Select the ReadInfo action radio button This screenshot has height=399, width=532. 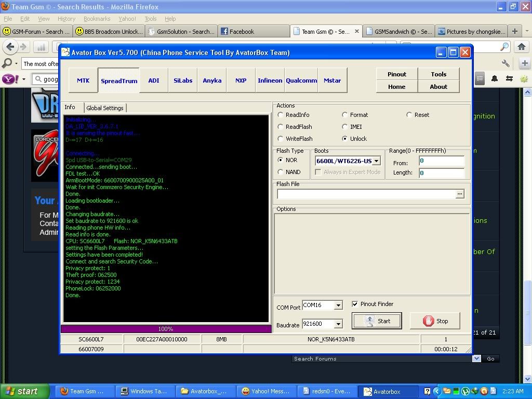click(x=281, y=115)
